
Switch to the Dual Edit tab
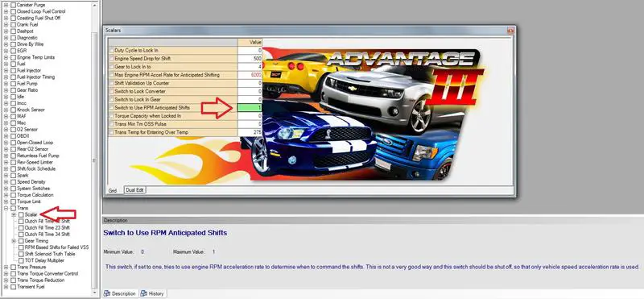[134, 190]
